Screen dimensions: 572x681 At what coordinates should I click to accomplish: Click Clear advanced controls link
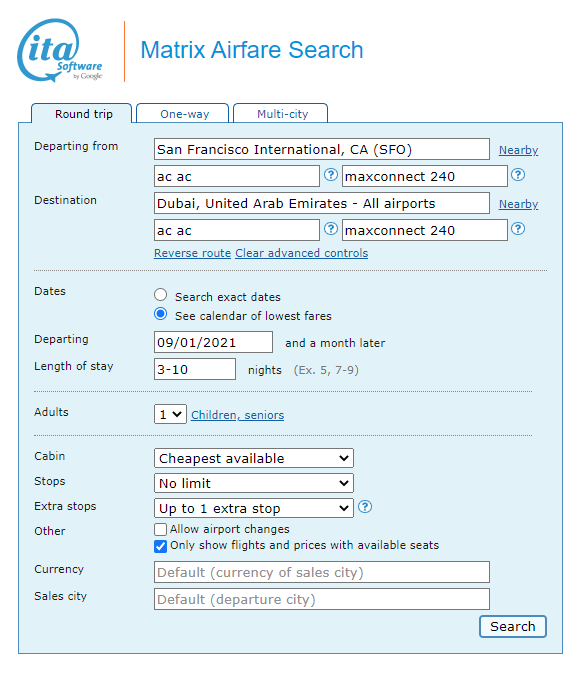301,253
